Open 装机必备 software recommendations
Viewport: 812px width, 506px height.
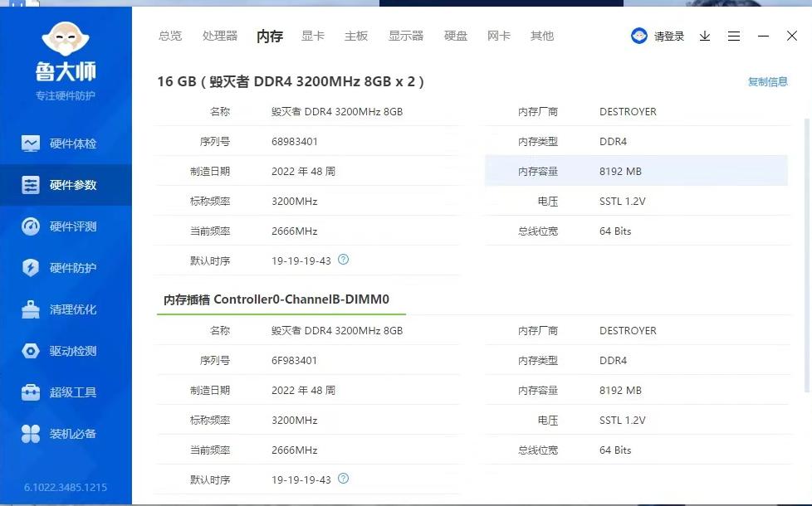(x=66, y=433)
